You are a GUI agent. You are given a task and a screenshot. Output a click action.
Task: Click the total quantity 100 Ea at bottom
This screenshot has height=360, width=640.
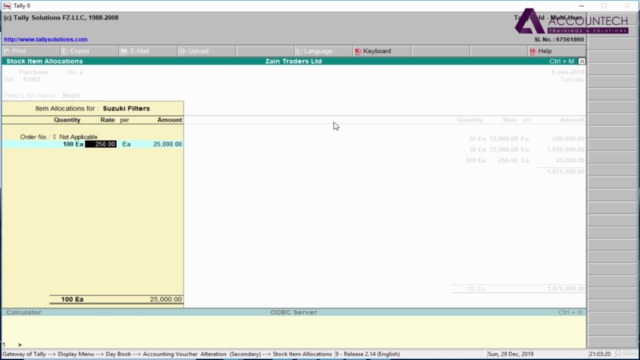pyautogui.click(x=72, y=299)
